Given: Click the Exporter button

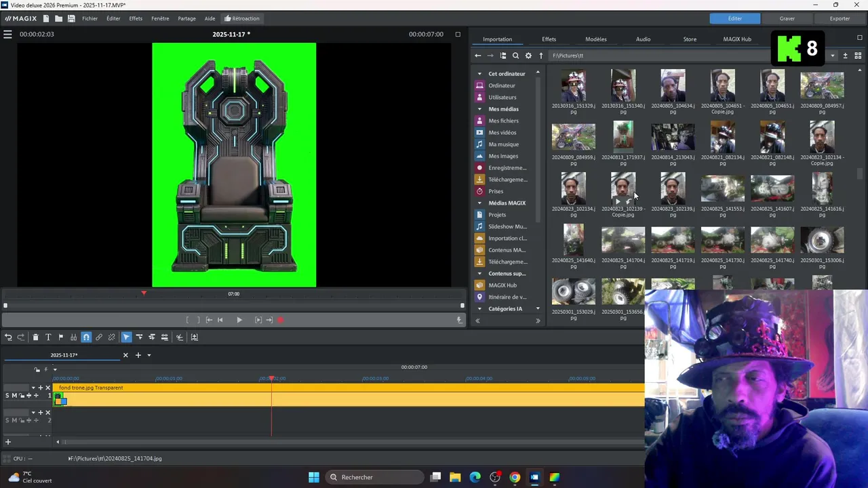Looking at the screenshot, I should [840, 18].
